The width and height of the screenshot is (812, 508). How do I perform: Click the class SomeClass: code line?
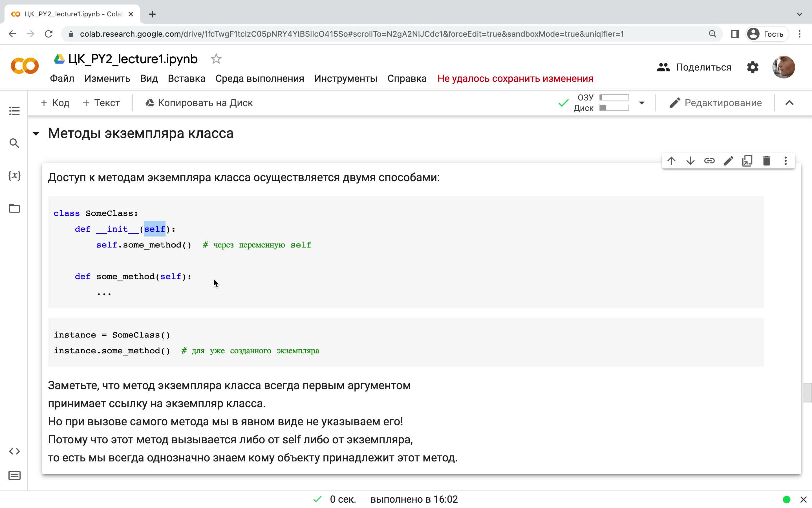pyautogui.click(x=96, y=213)
